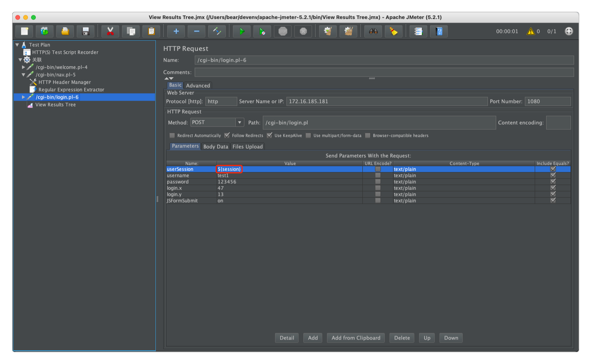Viewport: 591px width, 364px height.
Task: Enable Use multipart/form-data
Action: pyautogui.click(x=308, y=135)
